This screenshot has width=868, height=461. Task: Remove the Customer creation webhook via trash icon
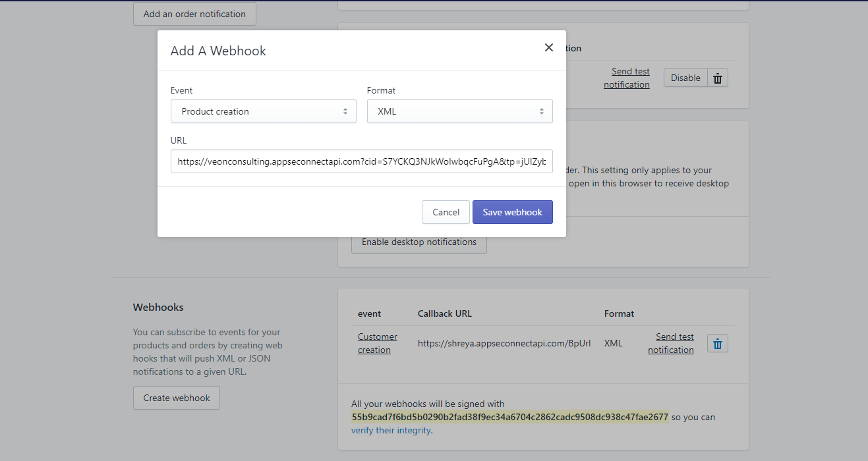717,343
